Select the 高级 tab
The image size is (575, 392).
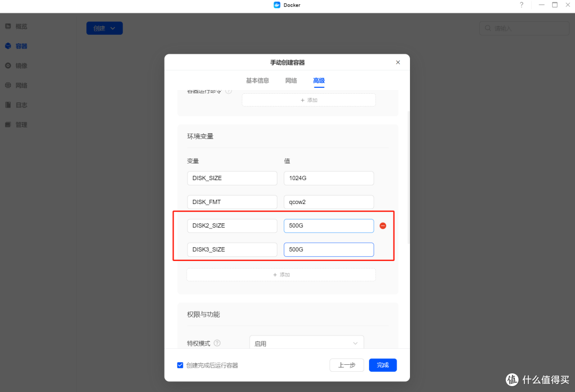click(319, 80)
